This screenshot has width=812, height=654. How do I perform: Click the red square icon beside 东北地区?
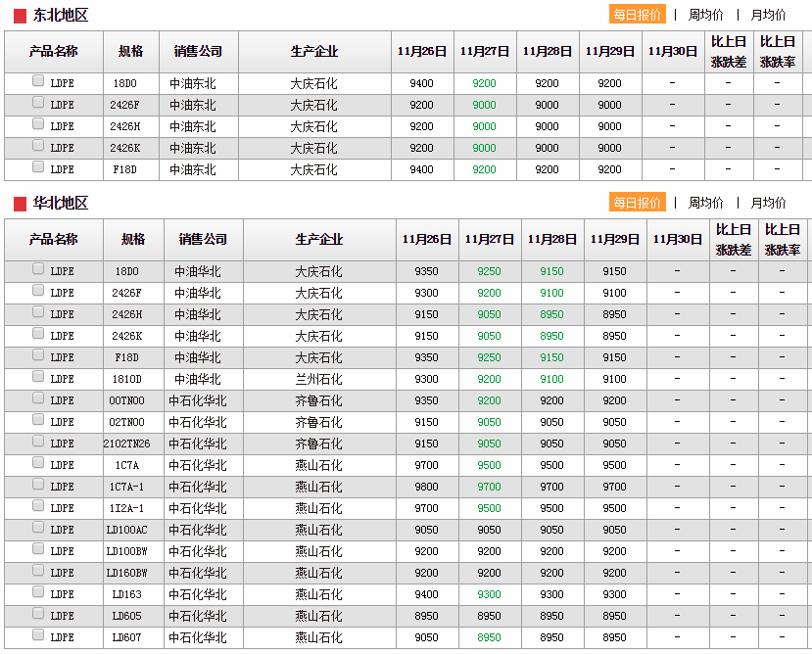(x=20, y=16)
